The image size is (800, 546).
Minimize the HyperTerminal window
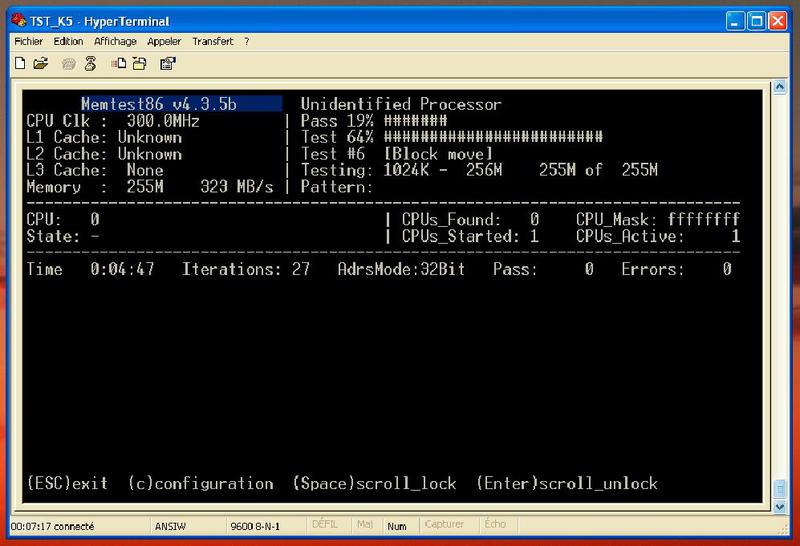pos(735,21)
